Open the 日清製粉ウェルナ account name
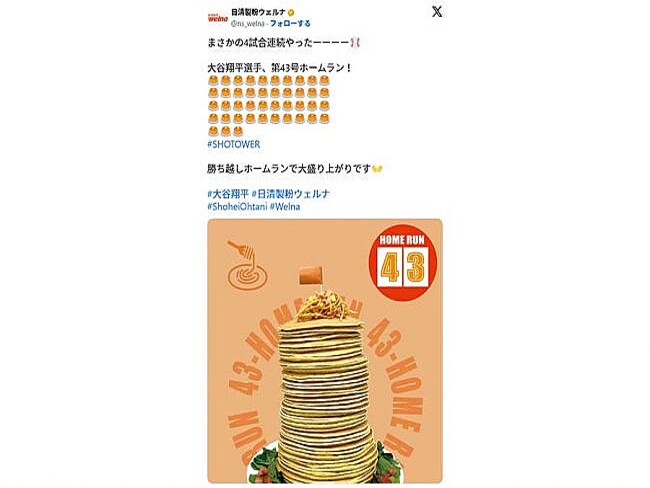This screenshot has height=488, width=650. click(x=259, y=12)
